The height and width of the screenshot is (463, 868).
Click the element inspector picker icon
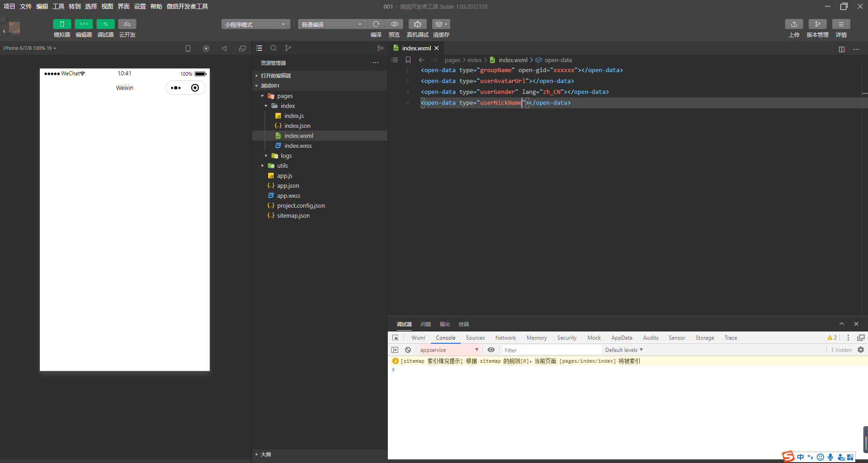tap(395, 338)
